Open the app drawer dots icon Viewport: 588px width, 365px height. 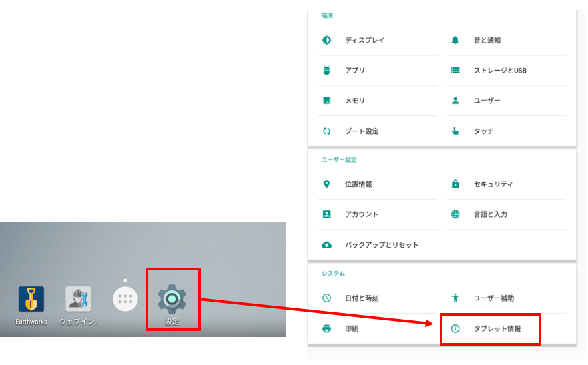tap(125, 300)
